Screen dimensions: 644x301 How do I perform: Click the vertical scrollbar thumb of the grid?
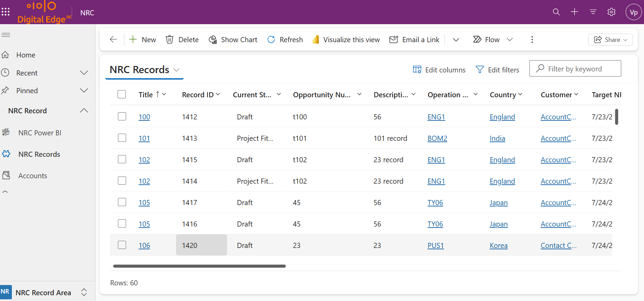(x=616, y=117)
